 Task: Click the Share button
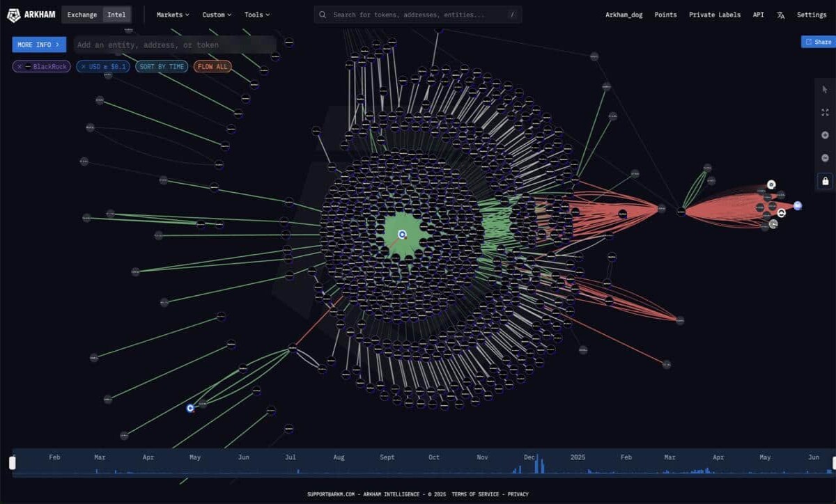(x=818, y=42)
